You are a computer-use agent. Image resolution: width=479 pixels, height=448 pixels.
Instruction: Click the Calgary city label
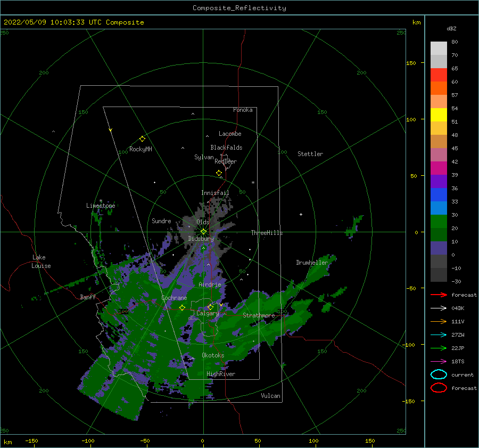(208, 313)
